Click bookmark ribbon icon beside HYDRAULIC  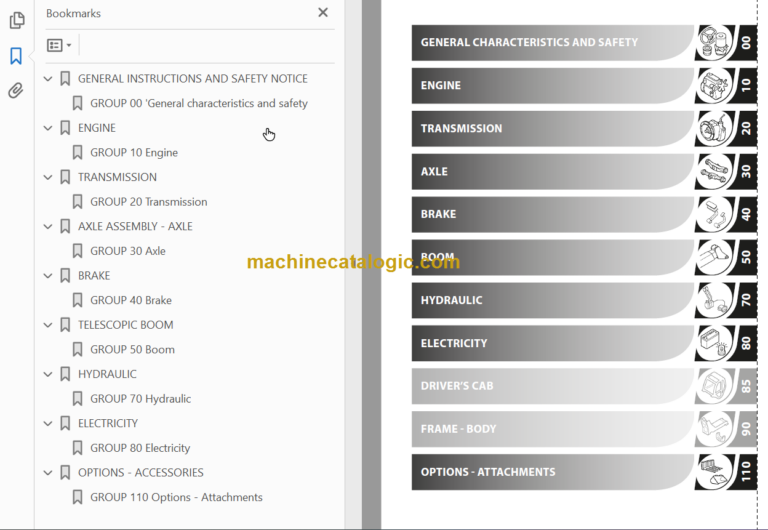65,374
